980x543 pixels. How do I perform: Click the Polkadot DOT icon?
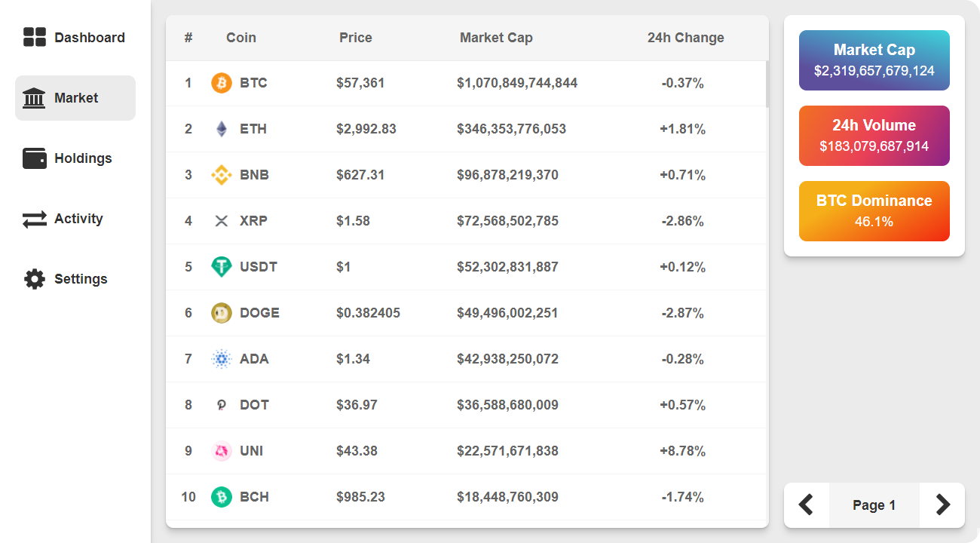coord(221,405)
